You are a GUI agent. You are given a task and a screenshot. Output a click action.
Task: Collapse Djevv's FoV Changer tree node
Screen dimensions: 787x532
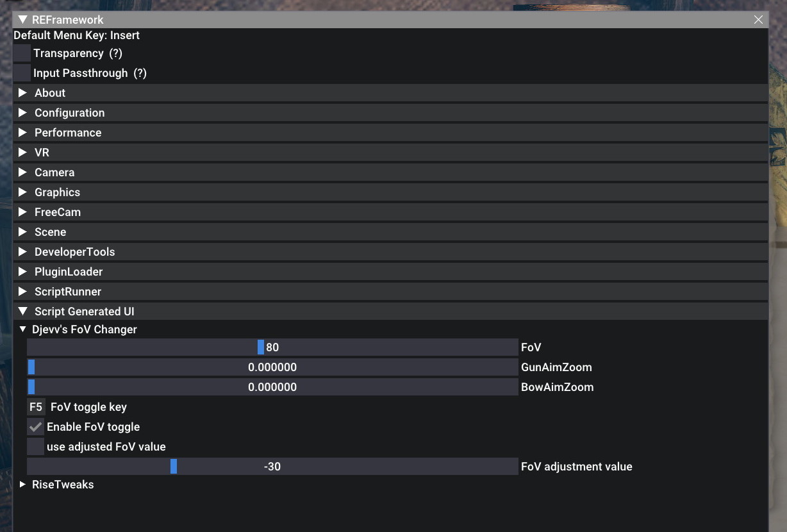click(x=23, y=329)
